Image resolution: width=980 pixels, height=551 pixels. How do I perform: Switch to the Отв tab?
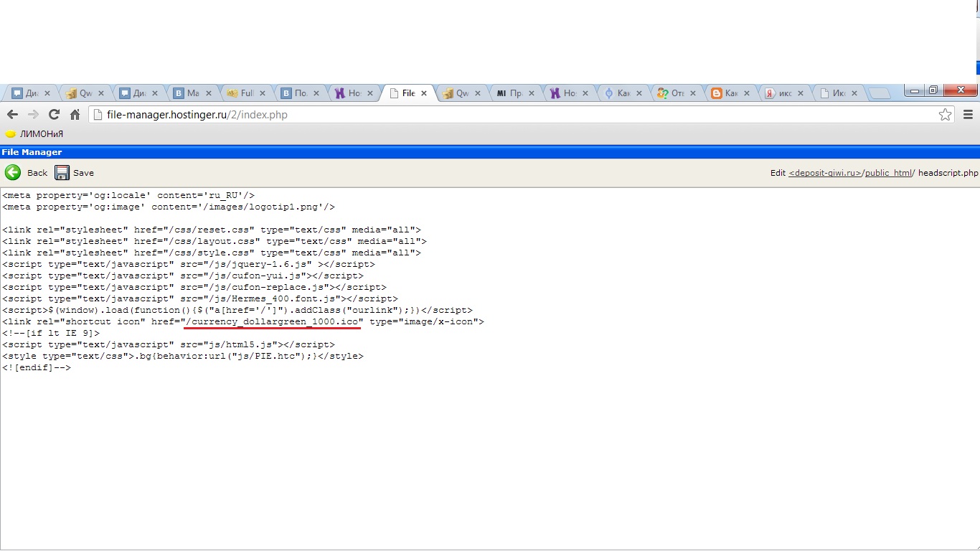[678, 93]
